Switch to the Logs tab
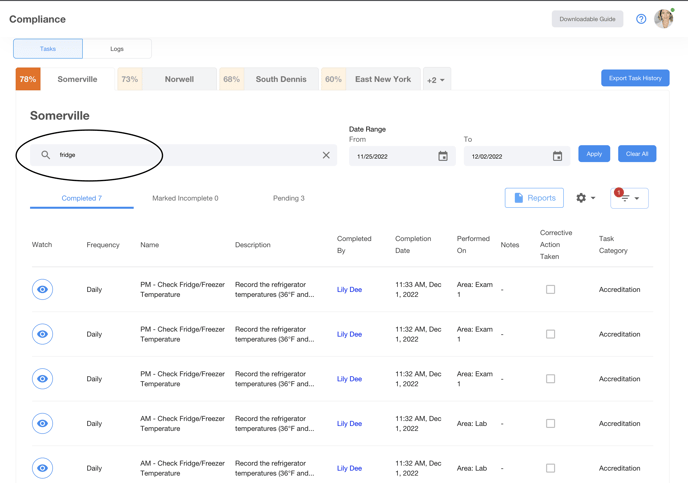Image resolution: width=688 pixels, height=483 pixels. 117,49
